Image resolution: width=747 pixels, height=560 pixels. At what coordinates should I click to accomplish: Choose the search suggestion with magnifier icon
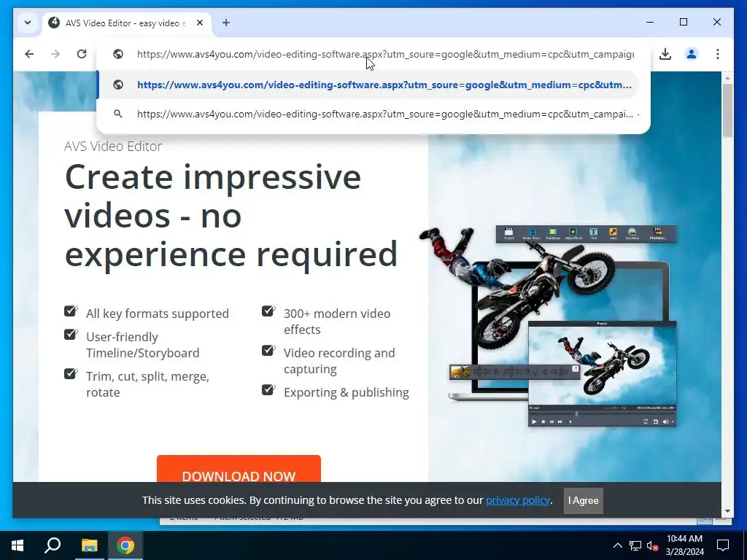point(368,114)
